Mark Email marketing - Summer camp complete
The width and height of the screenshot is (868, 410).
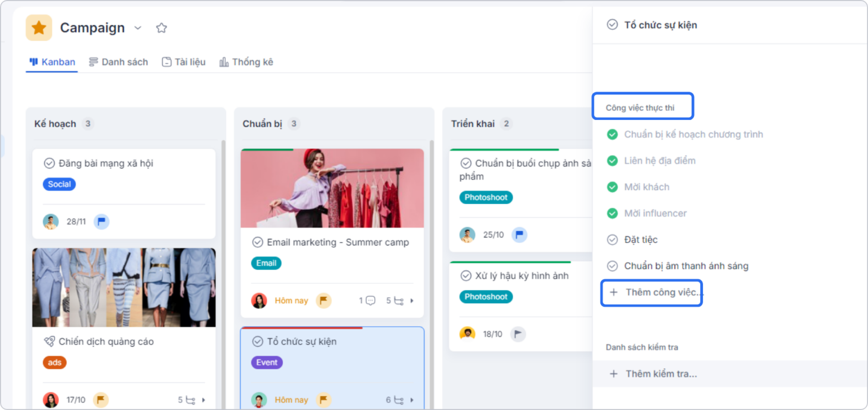(258, 242)
